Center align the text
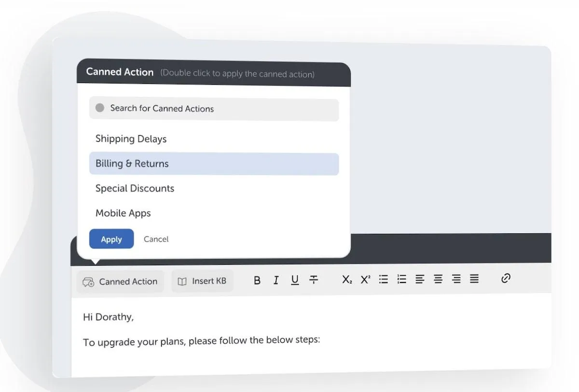579x392 pixels. (438, 279)
